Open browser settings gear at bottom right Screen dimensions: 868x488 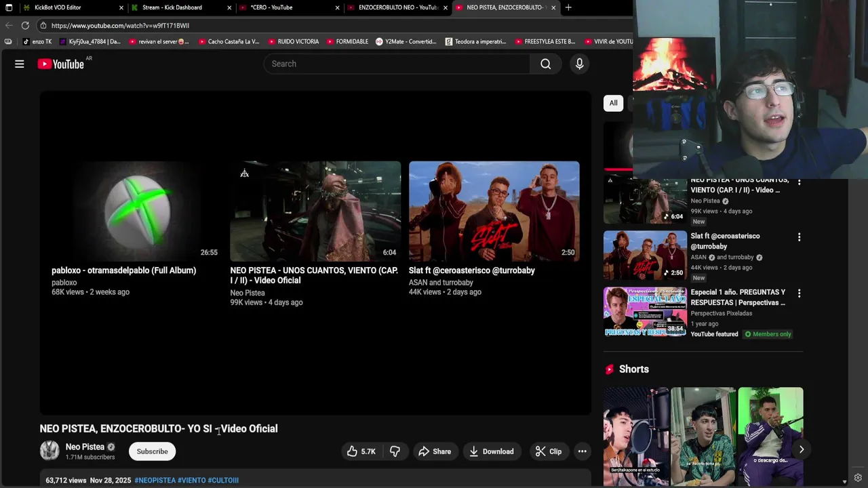pyautogui.click(x=858, y=478)
